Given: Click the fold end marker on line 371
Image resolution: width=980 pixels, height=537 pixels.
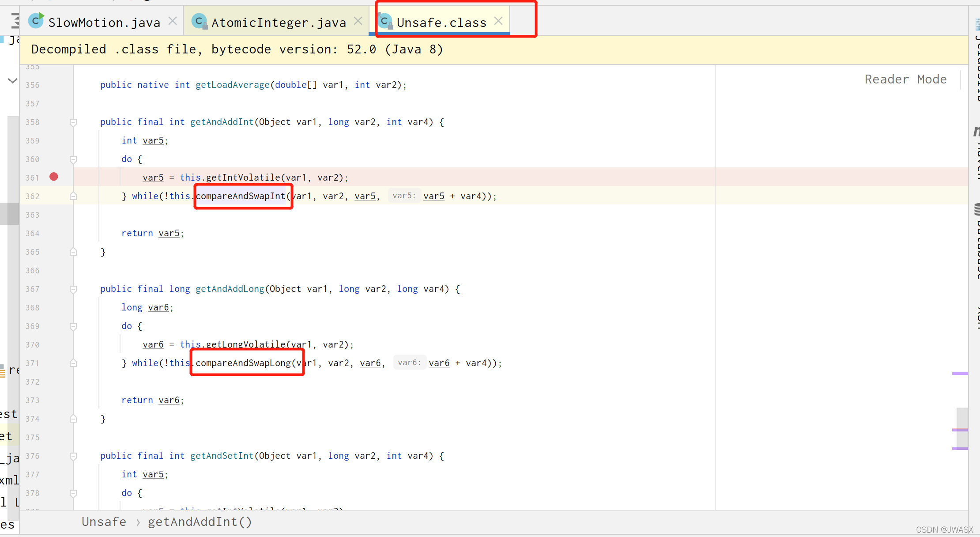Looking at the screenshot, I should pyautogui.click(x=73, y=363).
